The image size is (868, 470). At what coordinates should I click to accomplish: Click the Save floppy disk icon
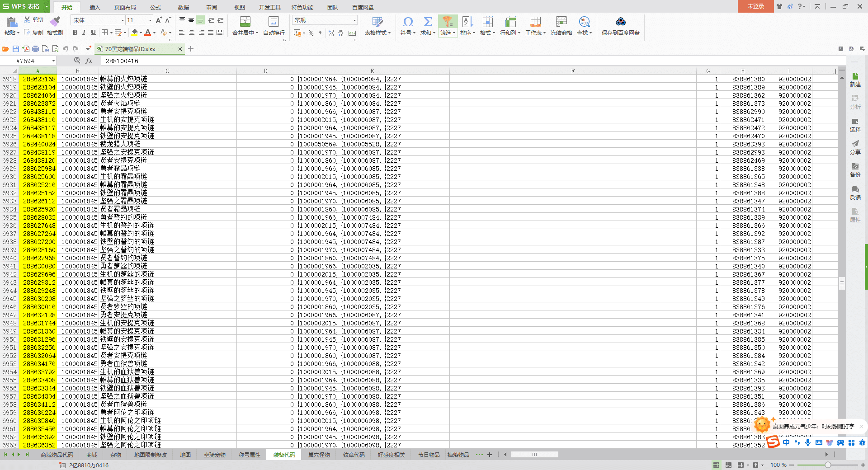pyautogui.click(x=15, y=49)
